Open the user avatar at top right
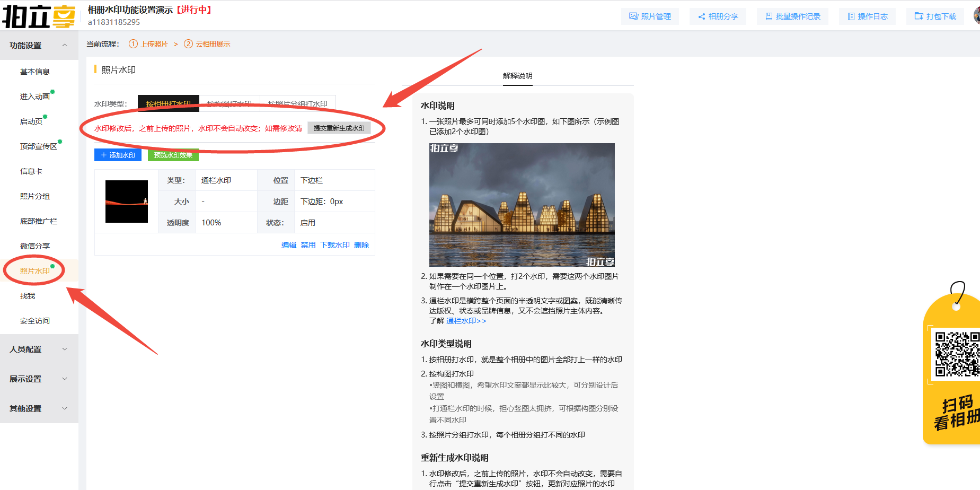The image size is (980, 490). click(976, 15)
